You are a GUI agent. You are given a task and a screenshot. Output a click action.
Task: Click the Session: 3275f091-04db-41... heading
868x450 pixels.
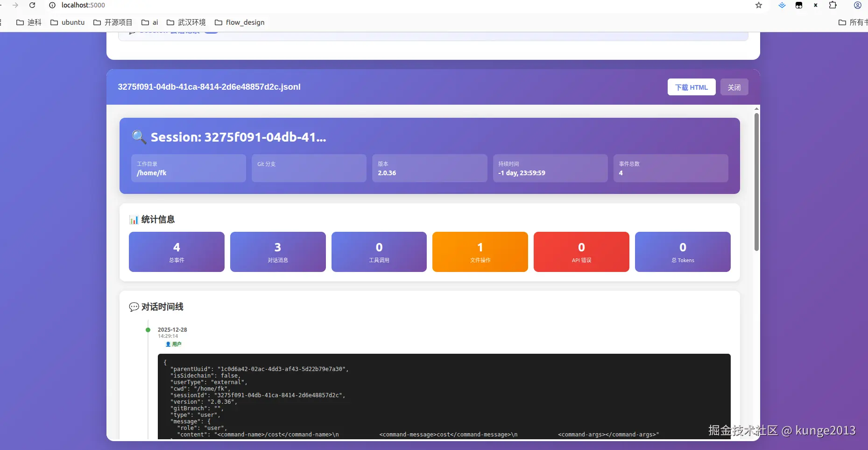238,137
